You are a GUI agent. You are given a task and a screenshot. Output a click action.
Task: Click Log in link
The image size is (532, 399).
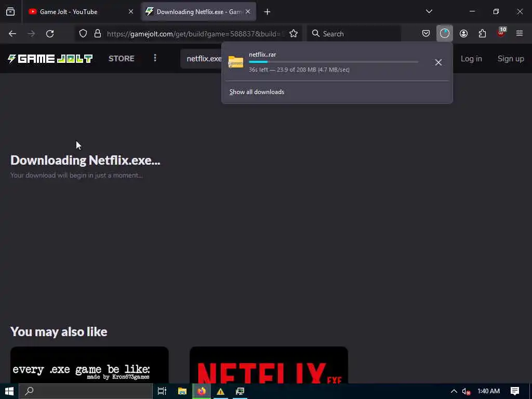pos(471,59)
